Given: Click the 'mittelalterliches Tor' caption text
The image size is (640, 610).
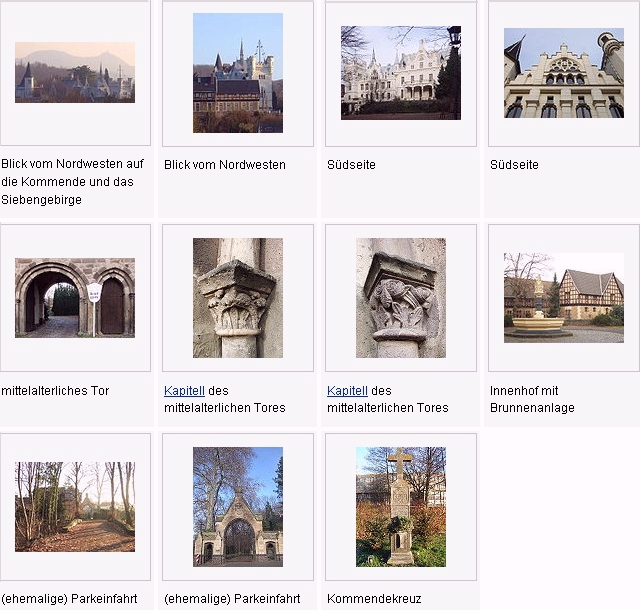Looking at the screenshot, I should coord(56,391).
